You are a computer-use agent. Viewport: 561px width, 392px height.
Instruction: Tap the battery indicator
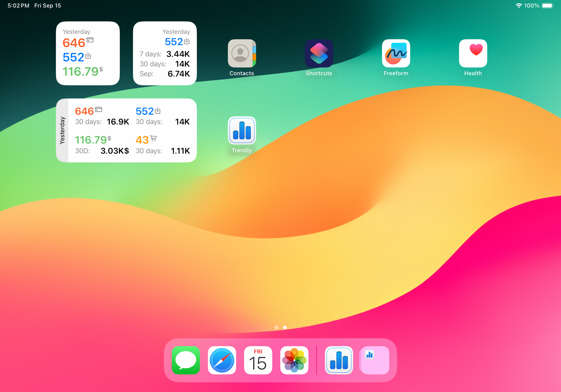click(x=547, y=5)
